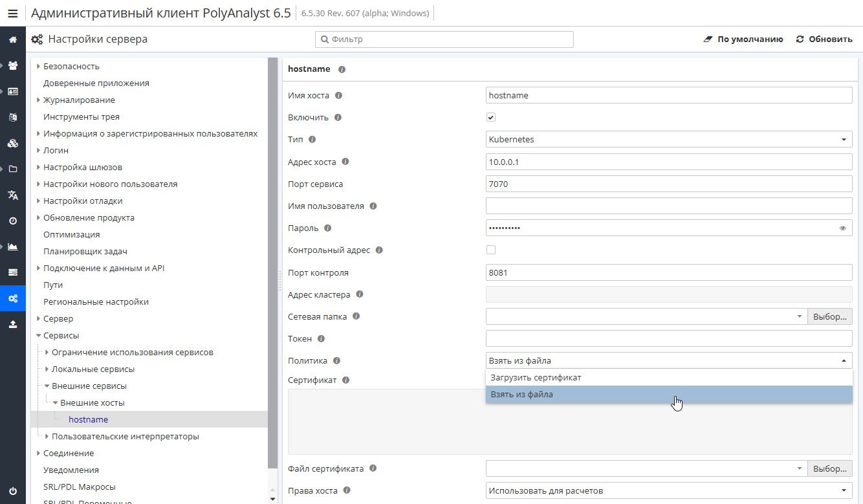Click the Сертификат text area

(570, 422)
